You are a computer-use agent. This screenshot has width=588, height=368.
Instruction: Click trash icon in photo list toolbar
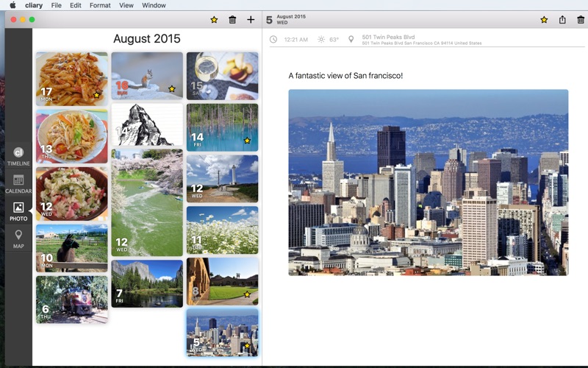coord(232,20)
